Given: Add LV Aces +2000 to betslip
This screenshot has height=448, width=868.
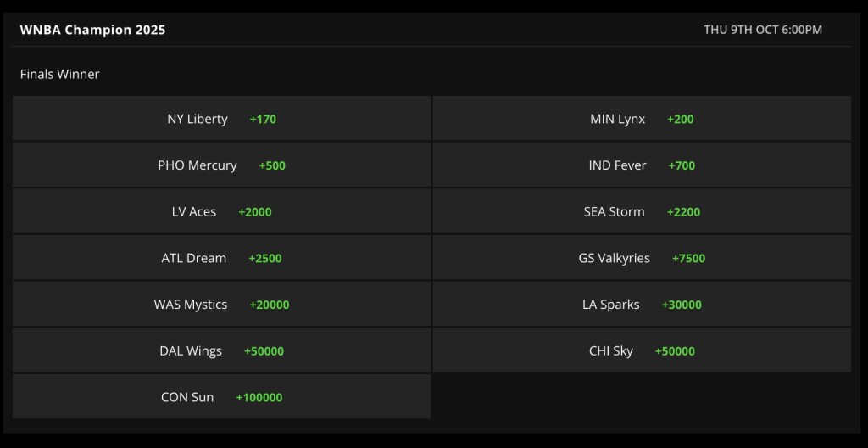Looking at the screenshot, I should (x=221, y=211).
